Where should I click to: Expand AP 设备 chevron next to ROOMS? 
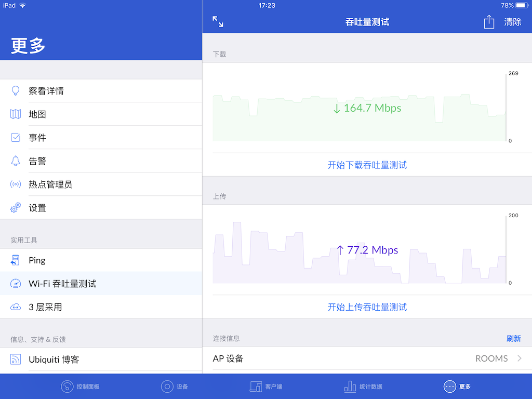(520, 358)
